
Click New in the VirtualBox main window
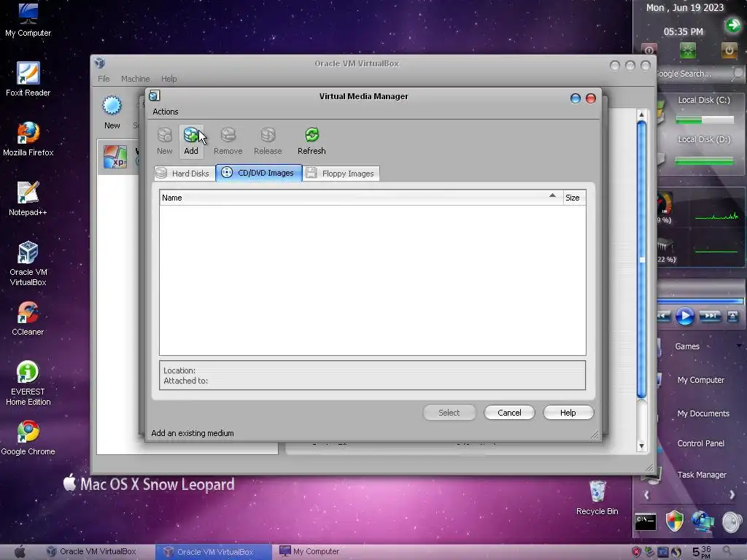(x=112, y=112)
